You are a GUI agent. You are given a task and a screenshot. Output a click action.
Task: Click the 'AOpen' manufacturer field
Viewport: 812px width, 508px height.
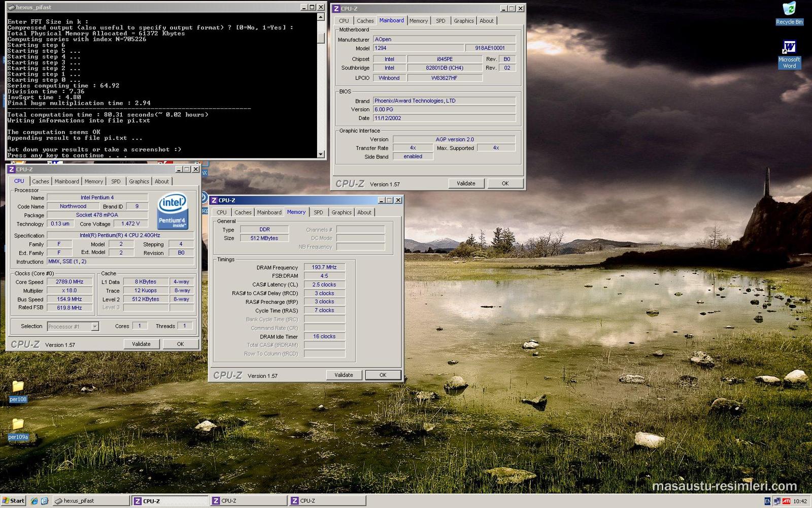[444, 39]
